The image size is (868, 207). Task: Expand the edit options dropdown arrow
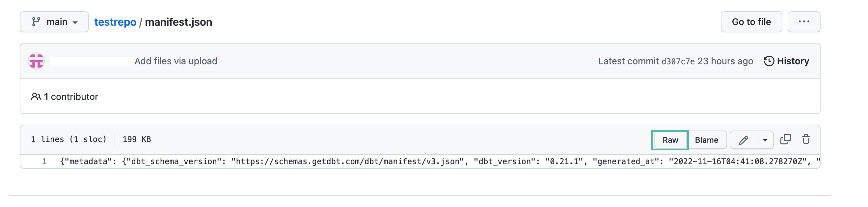coord(765,140)
